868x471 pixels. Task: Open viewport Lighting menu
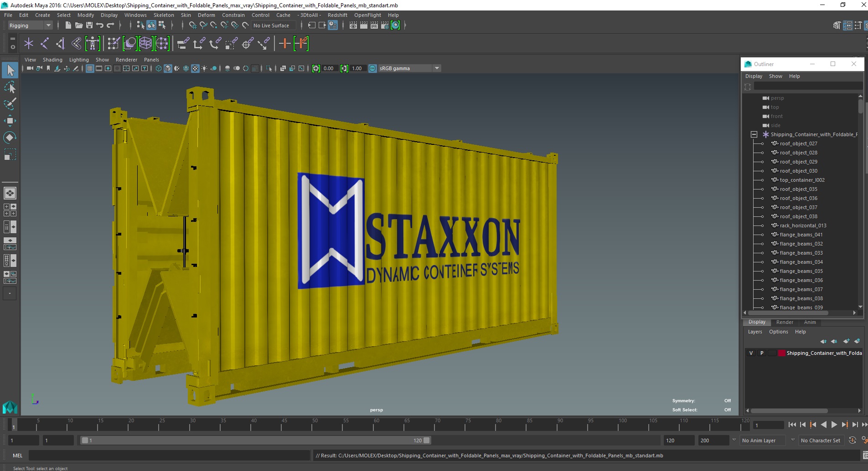[x=79, y=60]
